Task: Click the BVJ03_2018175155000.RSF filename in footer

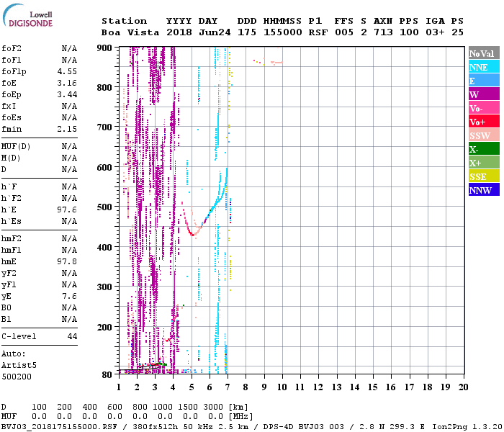Action: [59, 427]
